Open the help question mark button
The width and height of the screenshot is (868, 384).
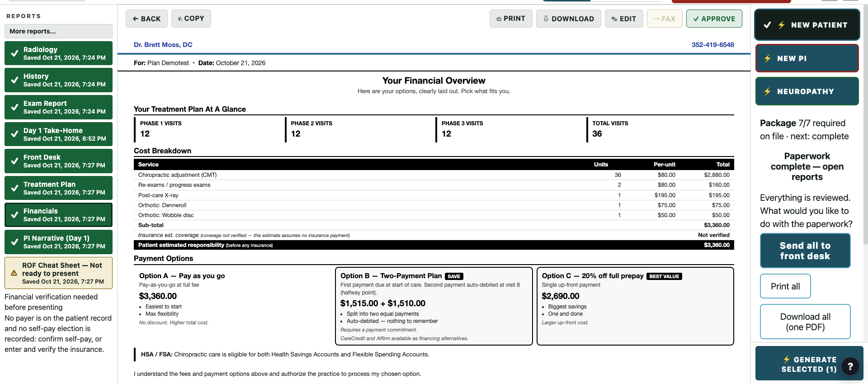click(x=850, y=367)
